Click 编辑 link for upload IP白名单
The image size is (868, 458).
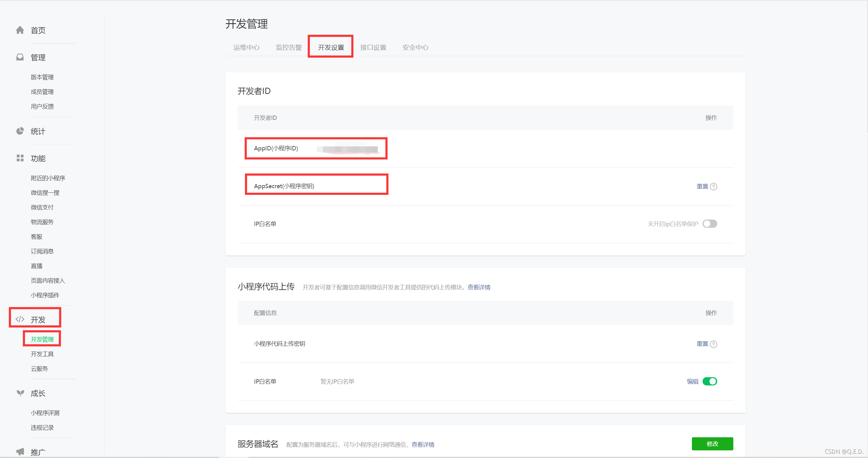[x=693, y=381]
